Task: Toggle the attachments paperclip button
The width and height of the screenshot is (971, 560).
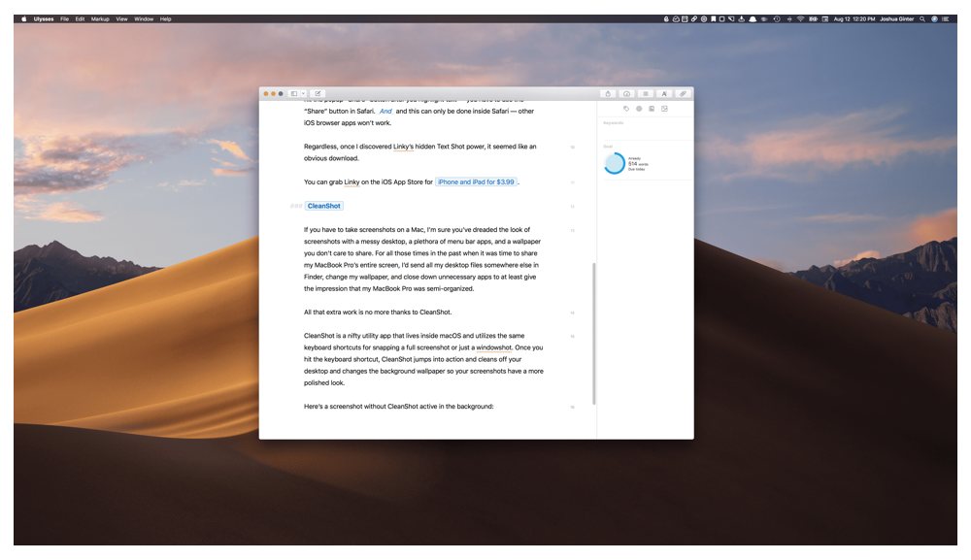Action: pos(683,93)
